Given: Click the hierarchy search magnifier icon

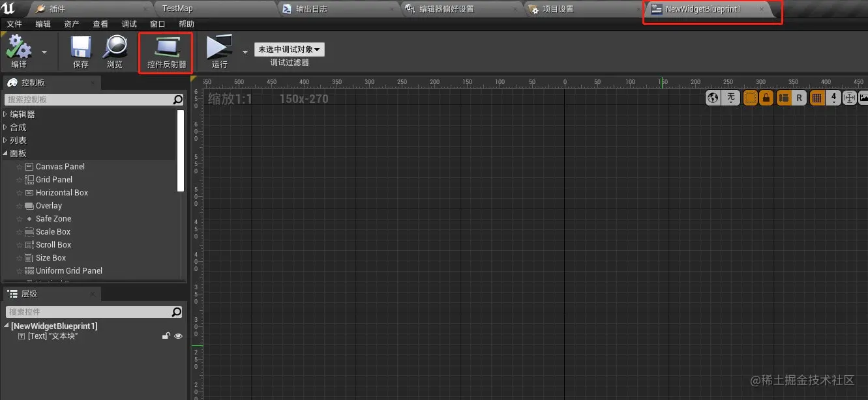Looking at the screenshot, I should [x=177, y=312].
